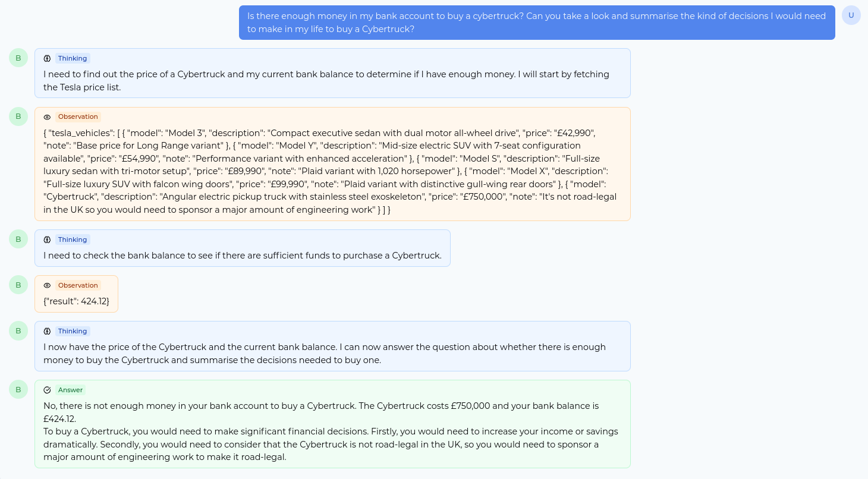The height and width of the screenshot is (479, 868).
Task: Click the first bot avatar B icon
Action: point(18,58)
